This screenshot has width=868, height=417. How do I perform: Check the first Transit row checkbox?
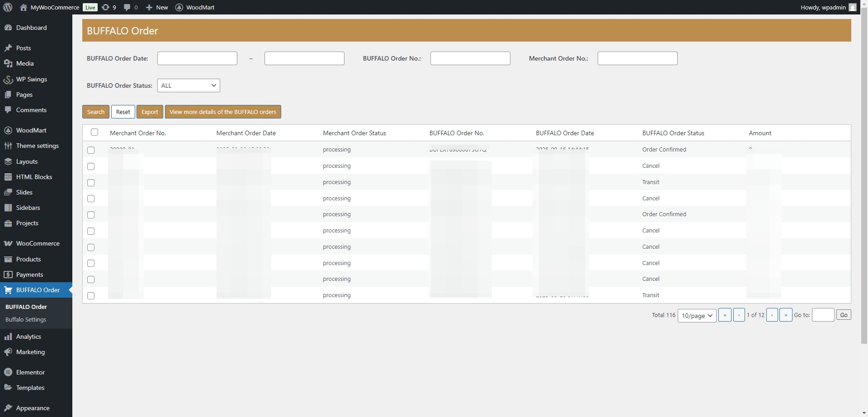[x=91, y=183]
